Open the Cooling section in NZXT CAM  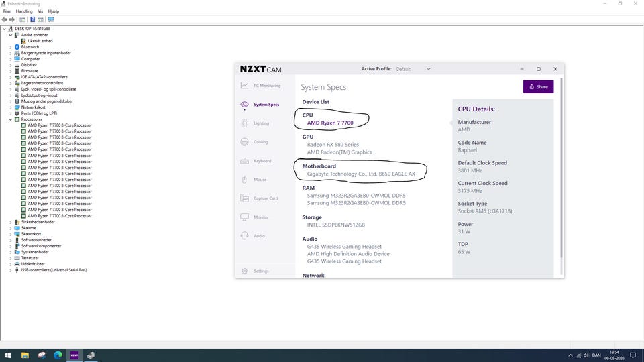pos(254,142)
